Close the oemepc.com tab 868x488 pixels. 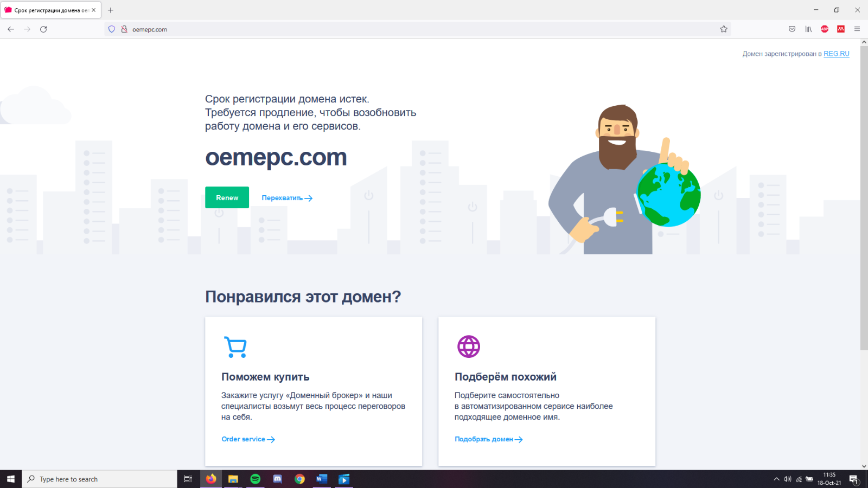[93, 10]
